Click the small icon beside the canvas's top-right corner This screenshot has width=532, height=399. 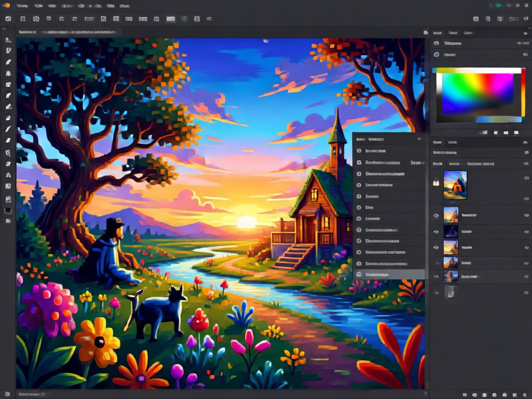tap(425, 32)
